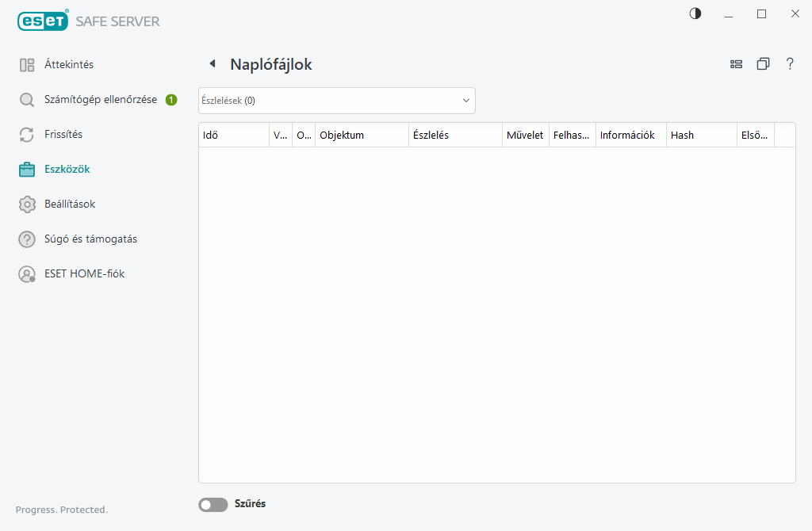Click the Áttekintés dashboard icon
Viewport: 812px width, 531px height.
(x=27, y=65)
